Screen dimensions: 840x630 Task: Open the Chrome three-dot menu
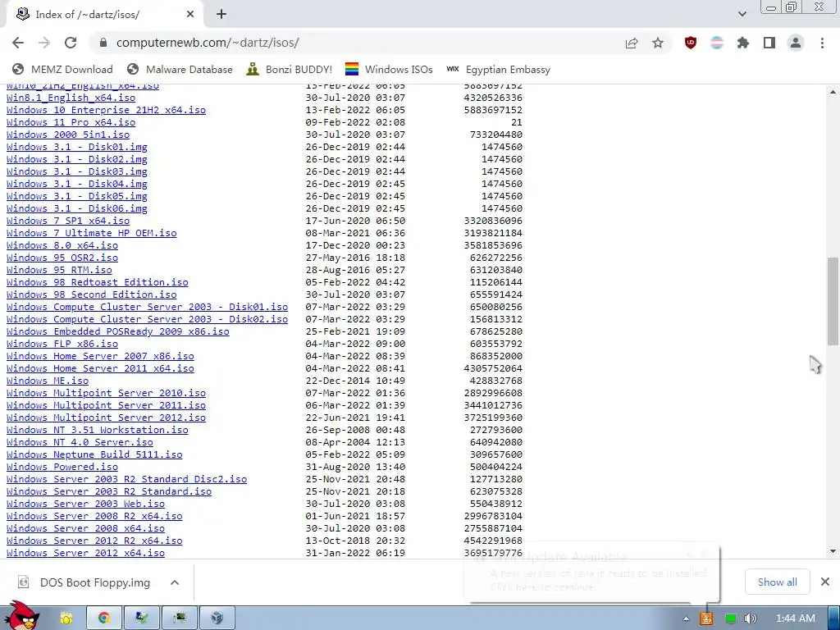pyautogui.click(x=822, y=43)
